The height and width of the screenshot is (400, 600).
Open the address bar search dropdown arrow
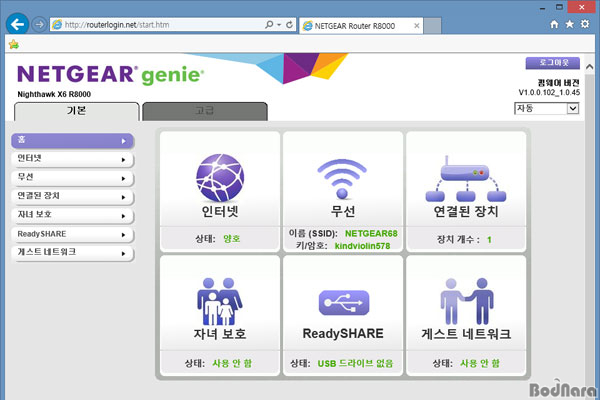point(279,24)
